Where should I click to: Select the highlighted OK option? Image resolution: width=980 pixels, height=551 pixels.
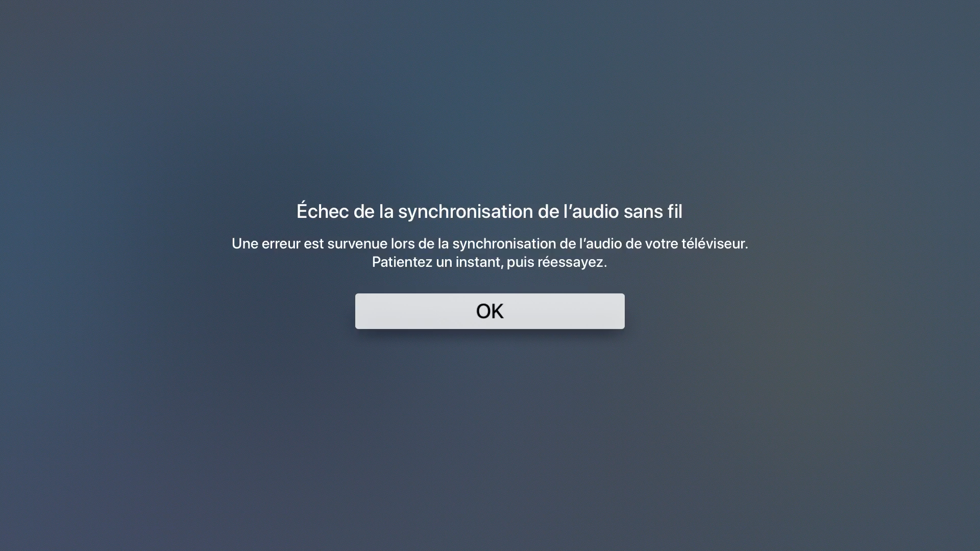pyautogui.click(x=489, y=311)
